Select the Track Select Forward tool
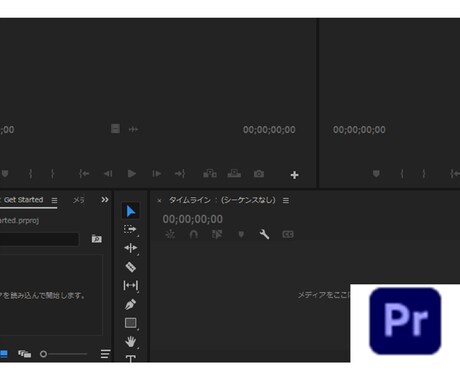460x380 pixels. (x=130, y=229)
